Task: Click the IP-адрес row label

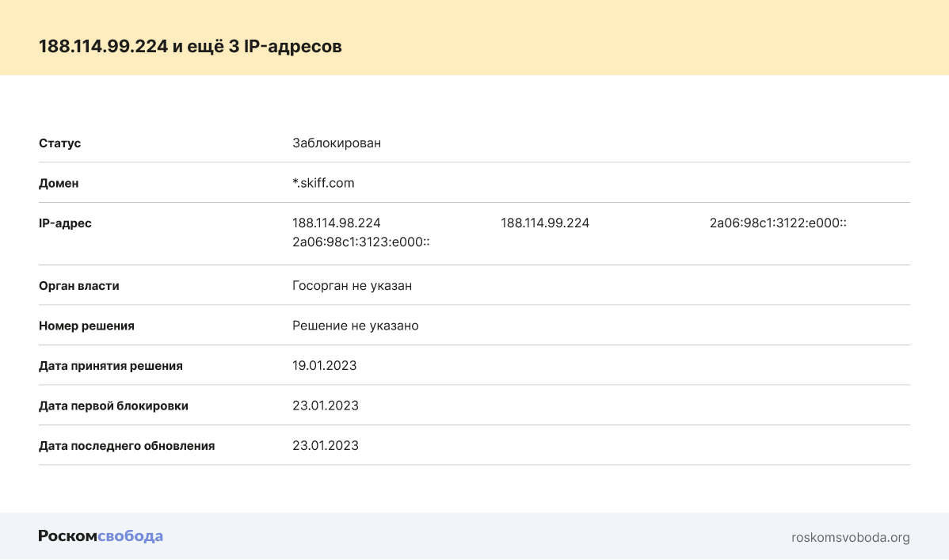Action: point(65,223)
